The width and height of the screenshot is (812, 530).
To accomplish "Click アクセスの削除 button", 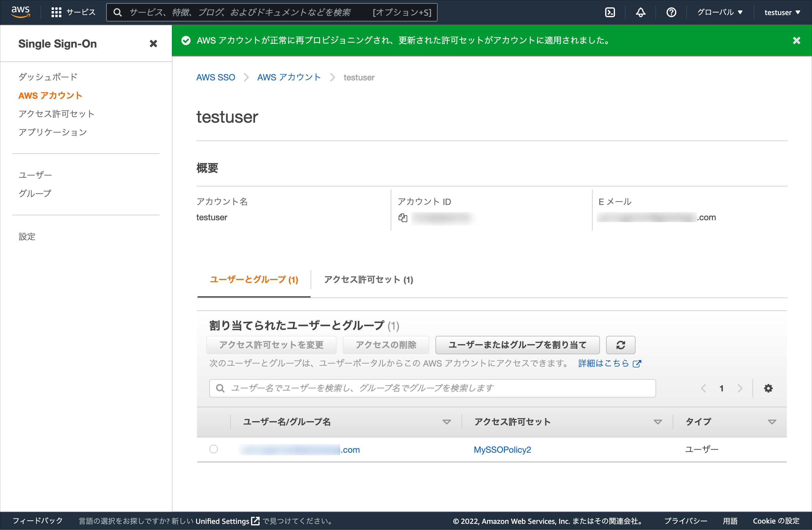I will pos(386,345).
